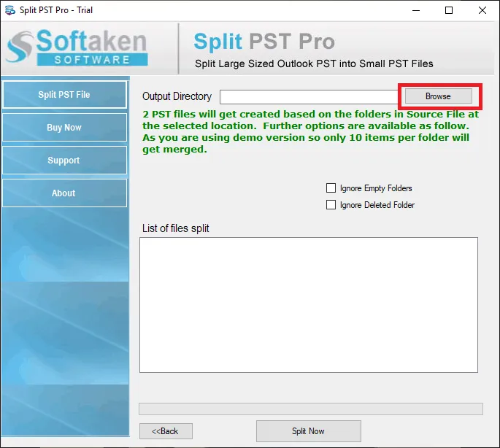500x448 pixels.
Task: Enable Ignore Empty Folders checkbox
Action: coord(331,188)
